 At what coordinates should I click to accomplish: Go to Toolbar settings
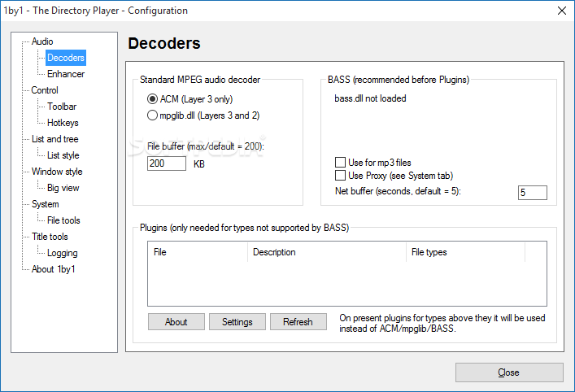point(62,107)
